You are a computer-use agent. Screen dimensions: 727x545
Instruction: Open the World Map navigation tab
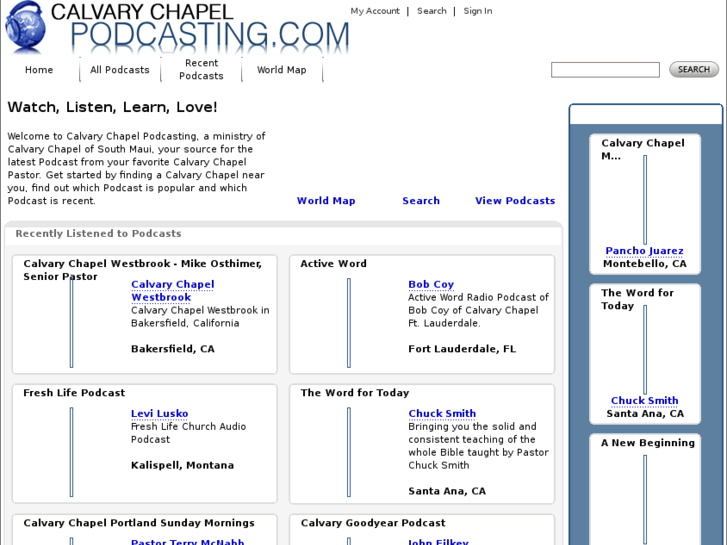281,70
